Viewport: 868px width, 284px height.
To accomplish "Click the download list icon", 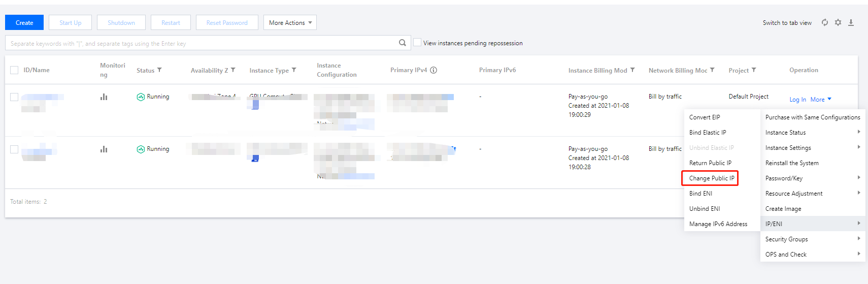I will click(851, 22).
